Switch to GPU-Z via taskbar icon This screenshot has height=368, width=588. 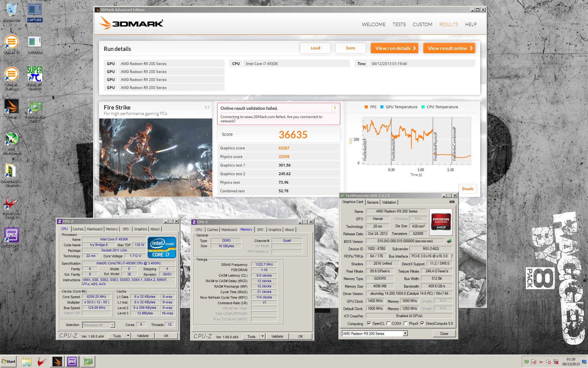pyautogui.click(x=88, y=362)
